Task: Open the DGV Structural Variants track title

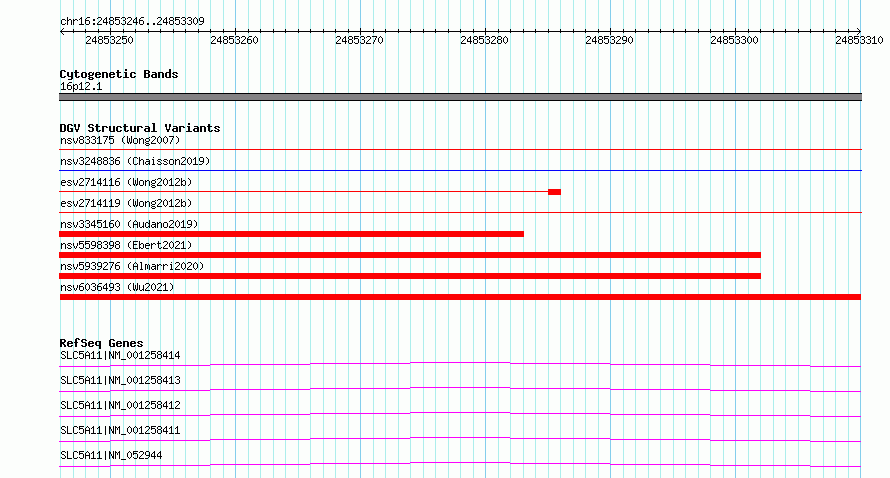Action: point(140,128)
